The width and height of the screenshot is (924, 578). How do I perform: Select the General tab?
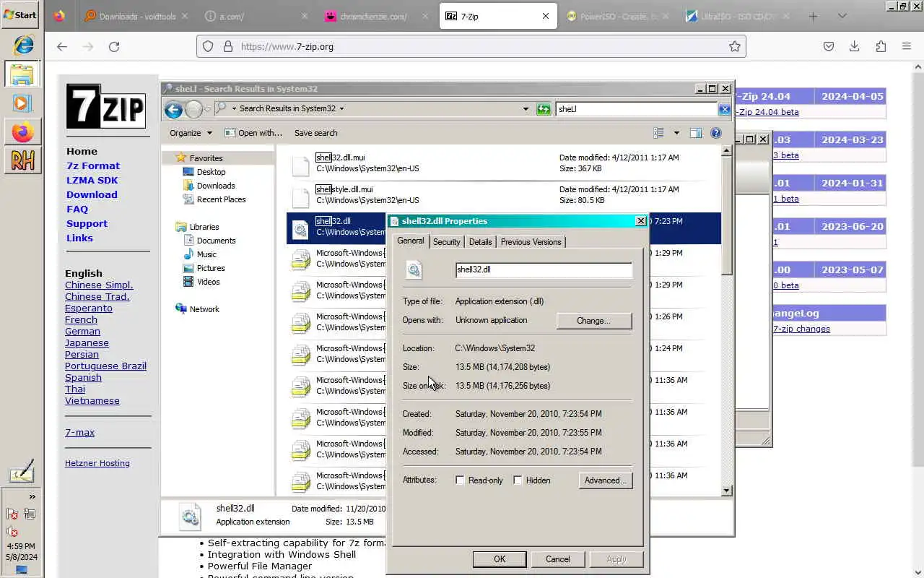[411, 241]
